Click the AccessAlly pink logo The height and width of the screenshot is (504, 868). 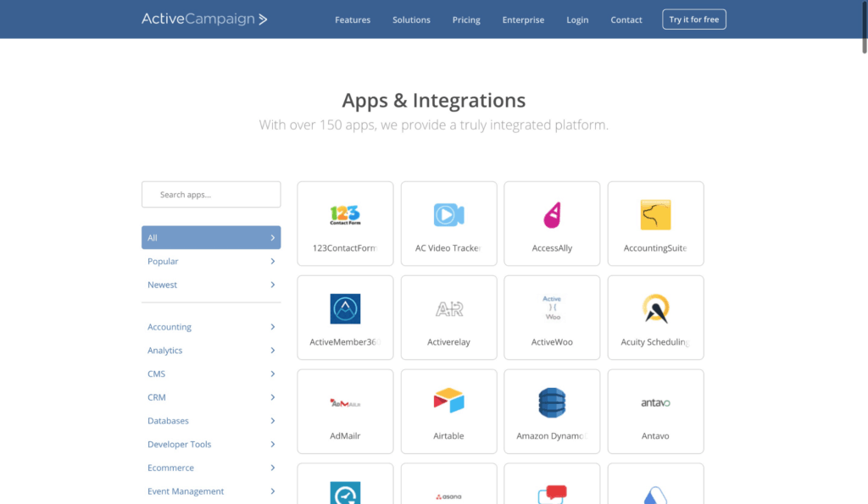(x=552, y=214)
